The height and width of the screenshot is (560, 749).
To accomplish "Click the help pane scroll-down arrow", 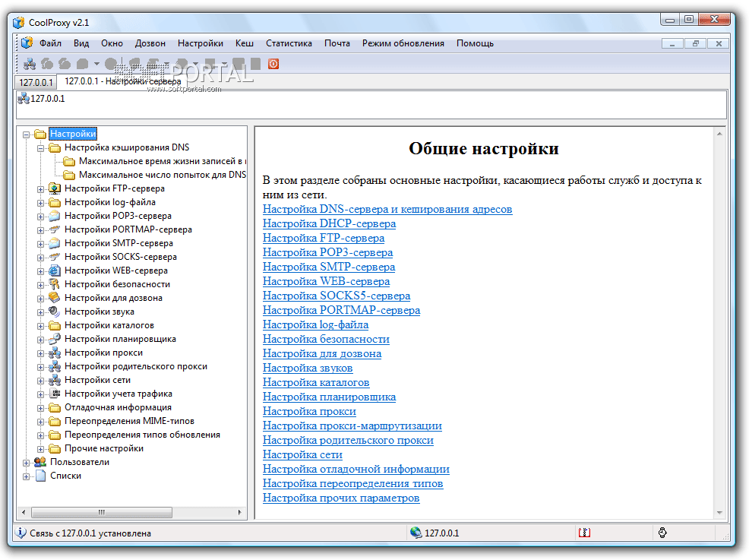I will (x=719, y=513).
